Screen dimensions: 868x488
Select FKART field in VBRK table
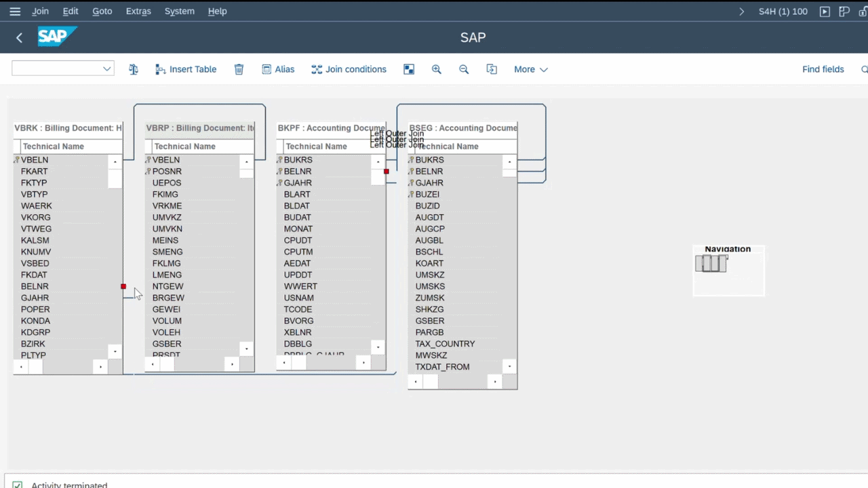[35, 171]
